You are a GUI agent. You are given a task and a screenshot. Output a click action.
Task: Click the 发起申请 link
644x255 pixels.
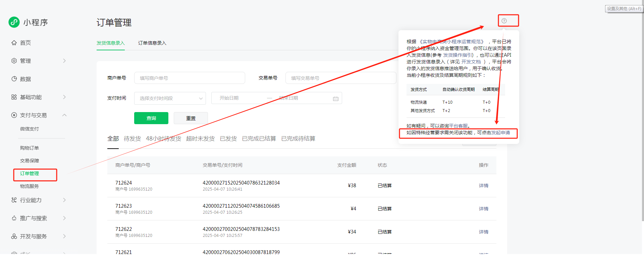[500, 133]
